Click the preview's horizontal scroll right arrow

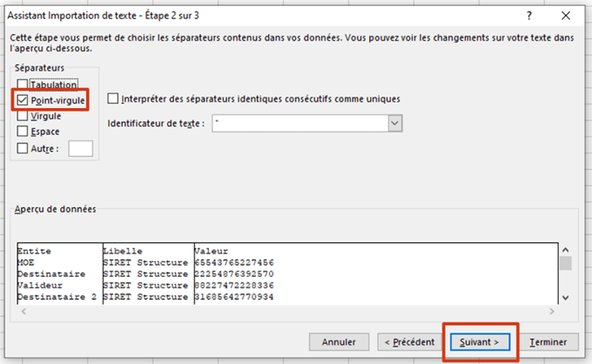[550, 311]
